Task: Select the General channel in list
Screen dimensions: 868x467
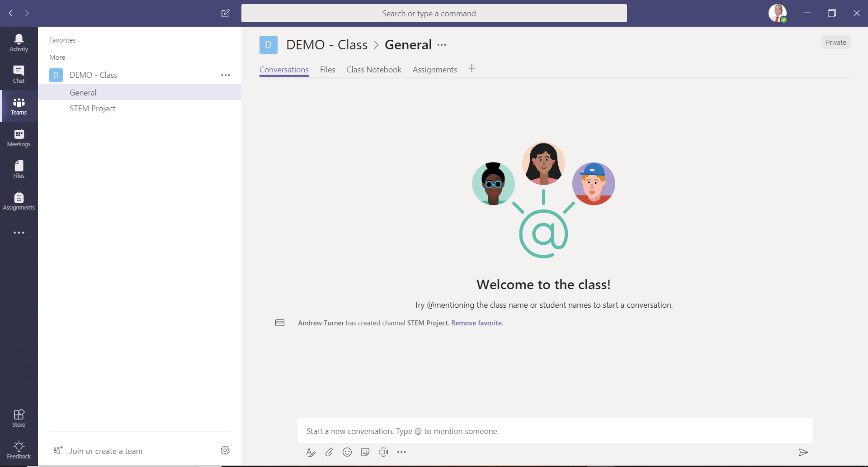Action: [x=140, y=92]
